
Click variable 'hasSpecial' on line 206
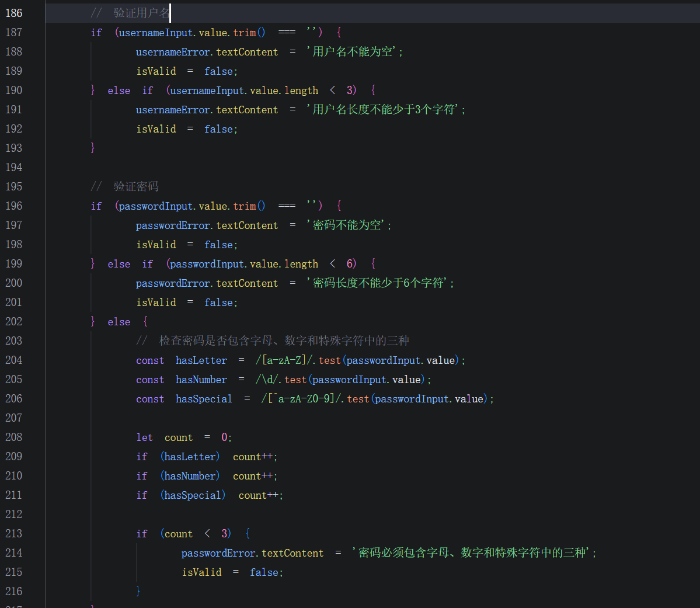tap(204, 399)
